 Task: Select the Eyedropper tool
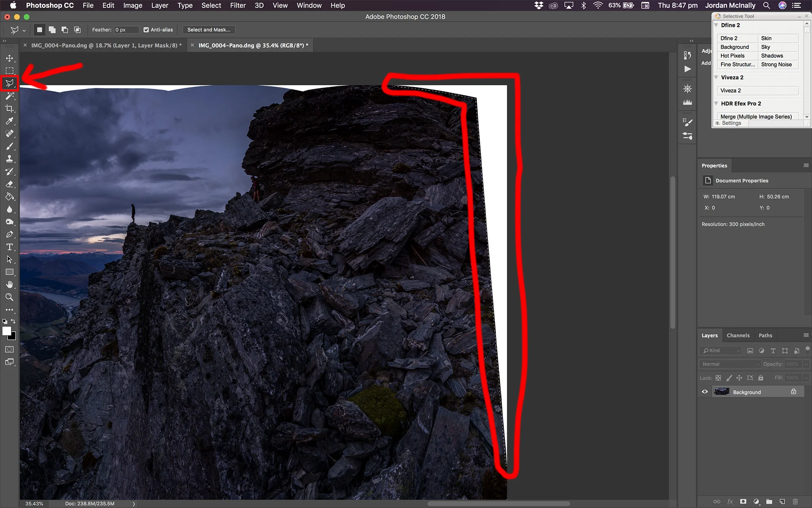point(9,121)
